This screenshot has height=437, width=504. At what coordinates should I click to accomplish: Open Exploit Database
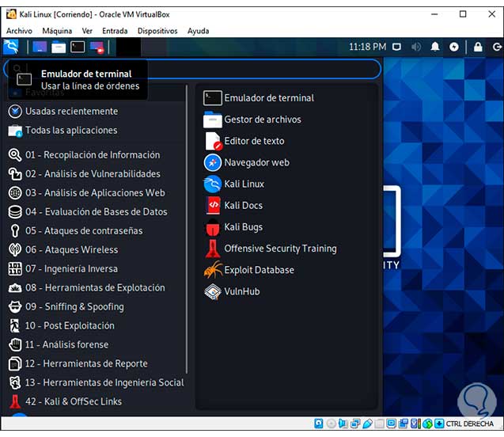coord(249,270)
